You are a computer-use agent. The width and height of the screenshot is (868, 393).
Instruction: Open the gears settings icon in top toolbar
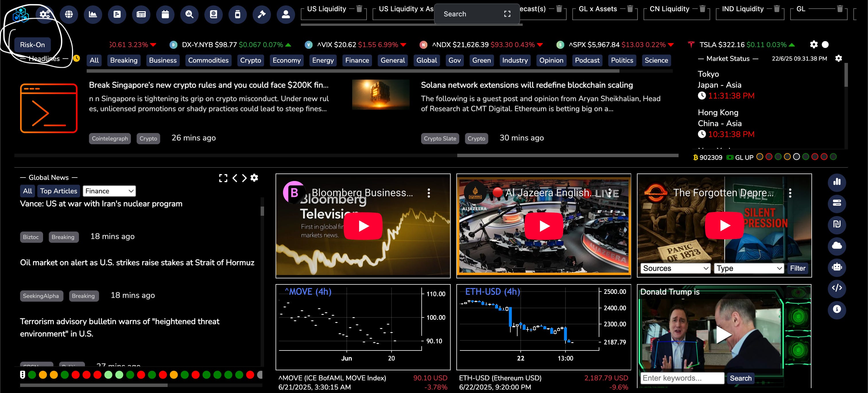[x=45, y=14]
